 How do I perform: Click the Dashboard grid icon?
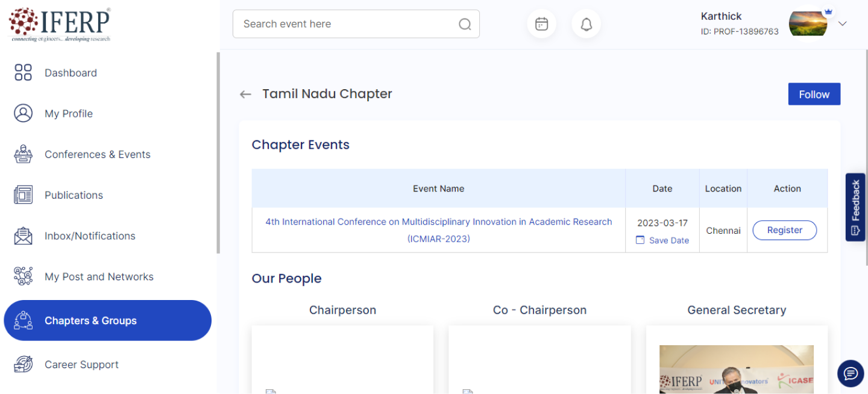click(x=23, y=73)
